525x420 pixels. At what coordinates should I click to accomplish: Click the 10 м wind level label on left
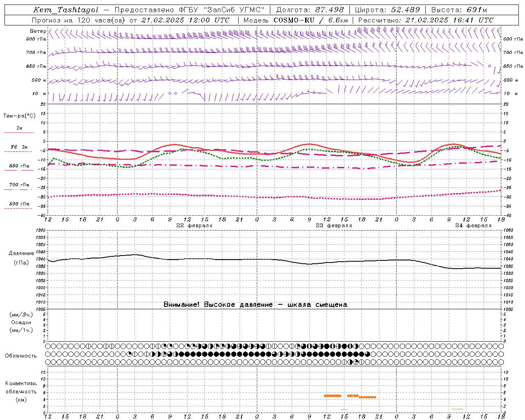[39, 94]
